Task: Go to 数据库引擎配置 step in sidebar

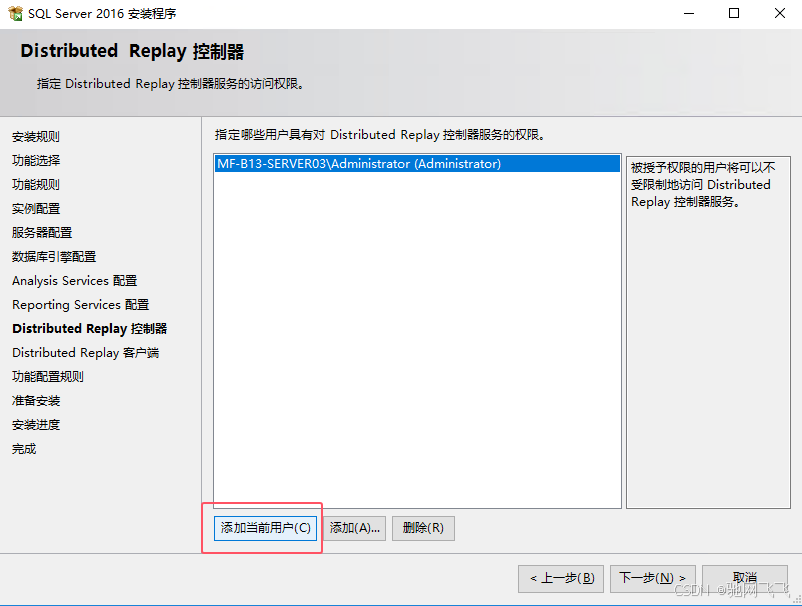Action: pyautogui.click(x=54, y=257)
